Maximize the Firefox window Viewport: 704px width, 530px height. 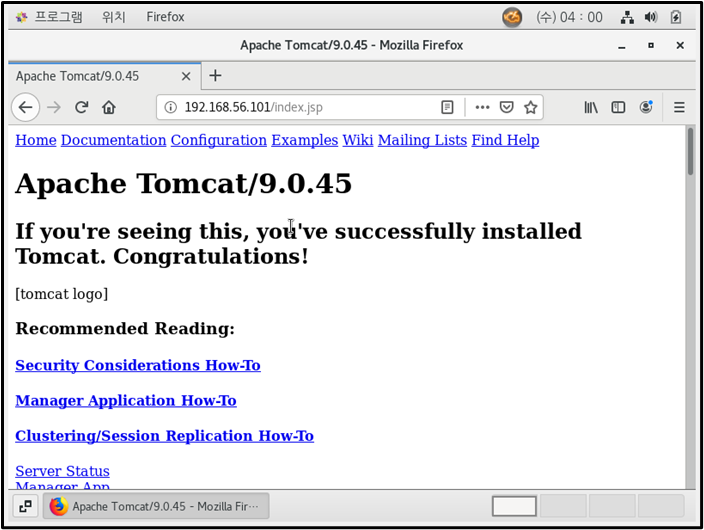tap(651, 45)
